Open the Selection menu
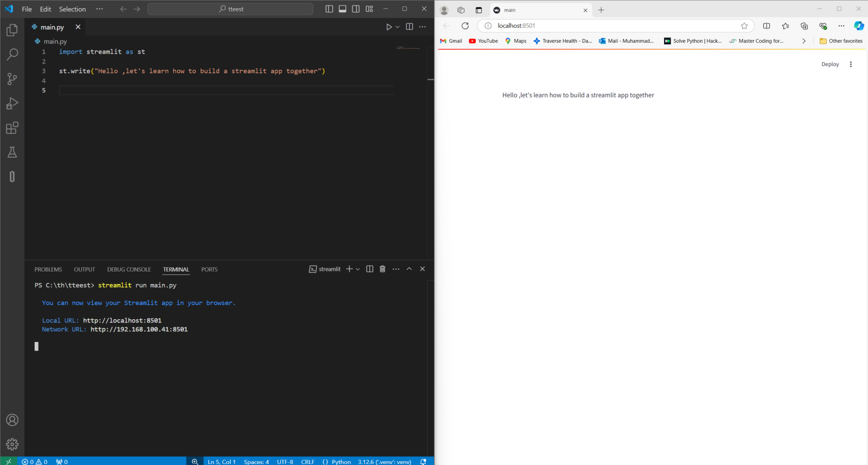Screen dimensions: 868x465 [x=72, y=9]
